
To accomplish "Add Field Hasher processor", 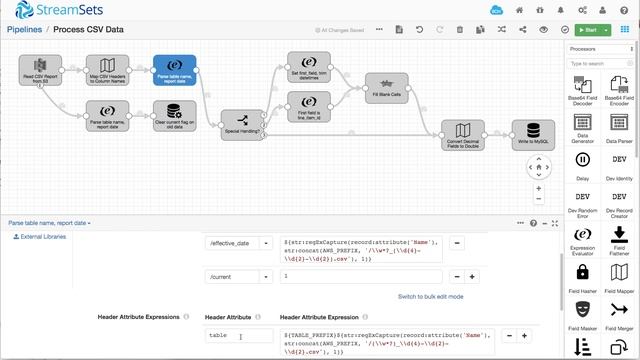I will [582, 279].
